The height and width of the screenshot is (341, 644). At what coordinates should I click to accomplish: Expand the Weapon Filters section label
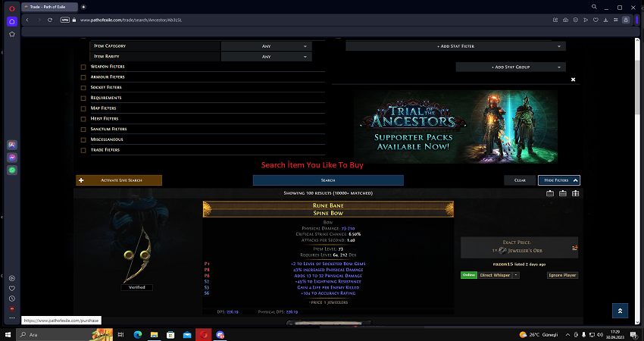click(x=107, y=67)
